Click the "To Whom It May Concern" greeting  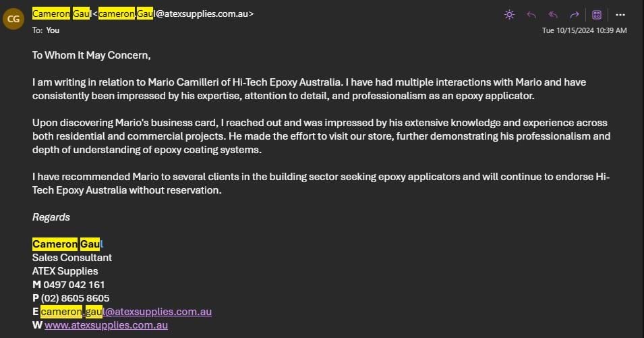92,55
